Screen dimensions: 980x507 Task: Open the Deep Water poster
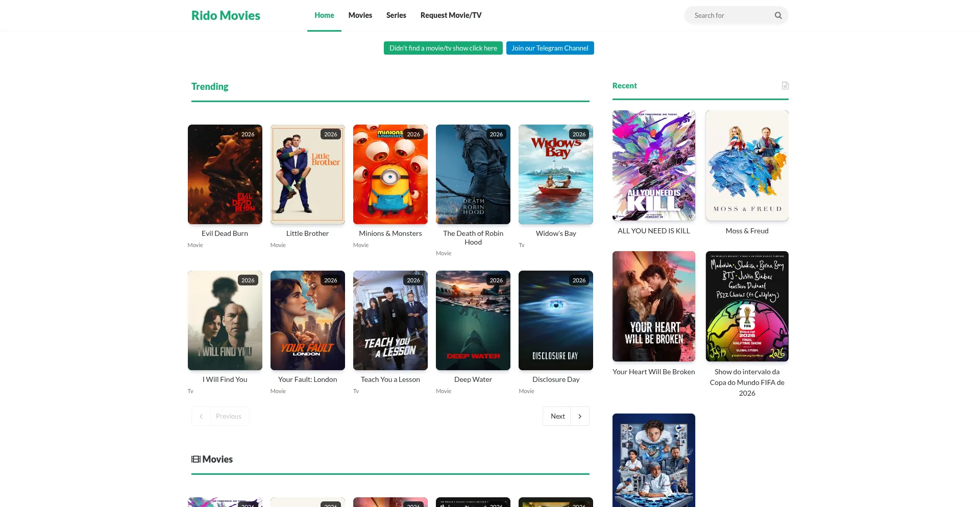point(473,320)
